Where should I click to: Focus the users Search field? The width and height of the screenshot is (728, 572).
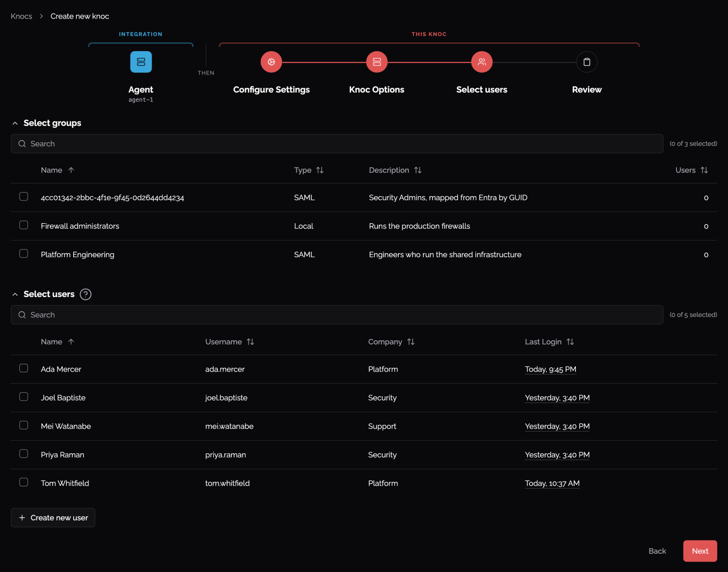coord(337,315)
